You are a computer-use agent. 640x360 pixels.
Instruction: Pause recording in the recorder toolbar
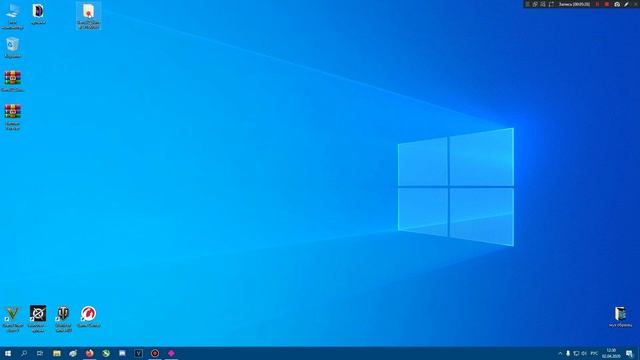[598, 4]
